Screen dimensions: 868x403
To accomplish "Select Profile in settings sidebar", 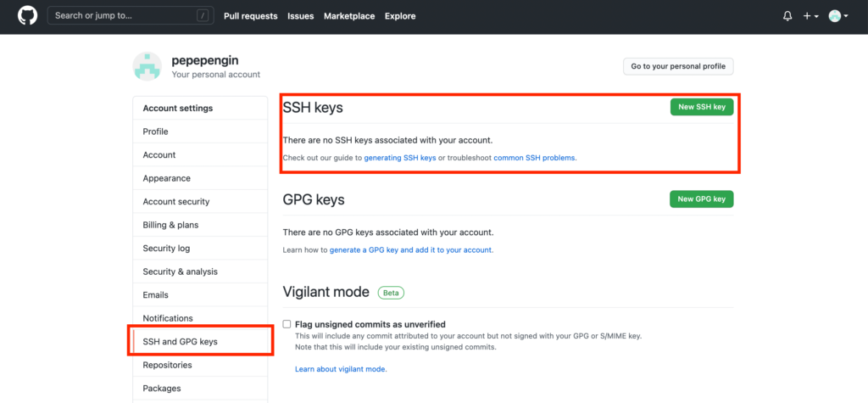I will click(x=200, y=132).
